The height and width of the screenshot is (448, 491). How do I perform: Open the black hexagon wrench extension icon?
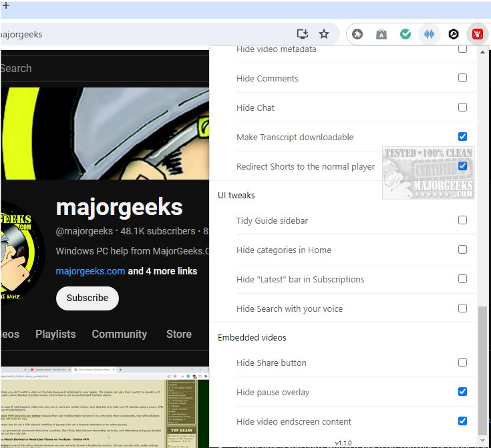pyautogui.click(x=454, y=34)
